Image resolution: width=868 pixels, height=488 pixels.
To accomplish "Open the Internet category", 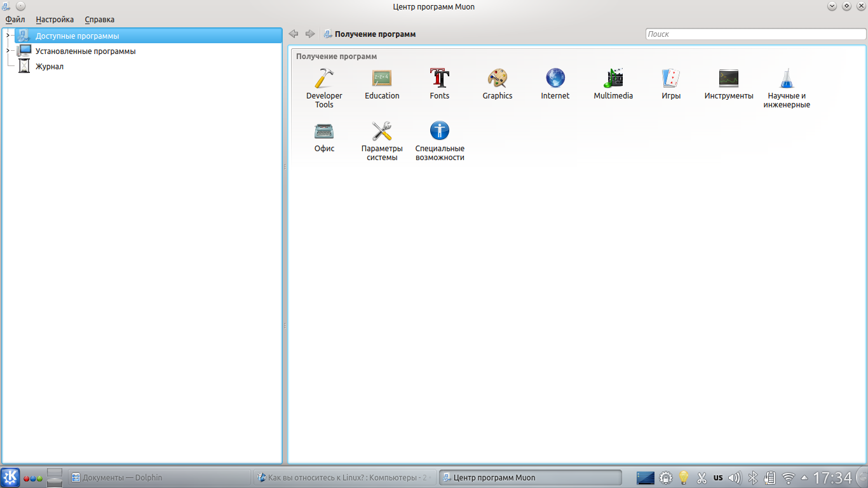I will 555,84.
